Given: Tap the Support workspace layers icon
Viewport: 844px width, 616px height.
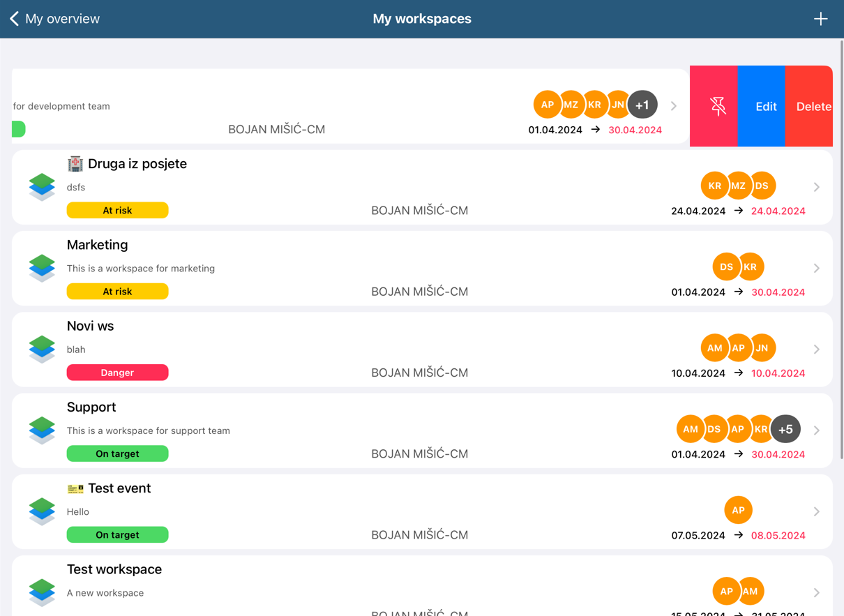Looking at the screenshot, I should (42, 430).
